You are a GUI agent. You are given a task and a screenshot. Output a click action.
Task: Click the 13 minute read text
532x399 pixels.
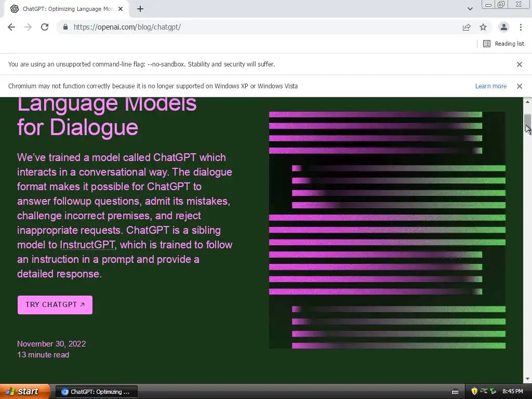point(43,355)
